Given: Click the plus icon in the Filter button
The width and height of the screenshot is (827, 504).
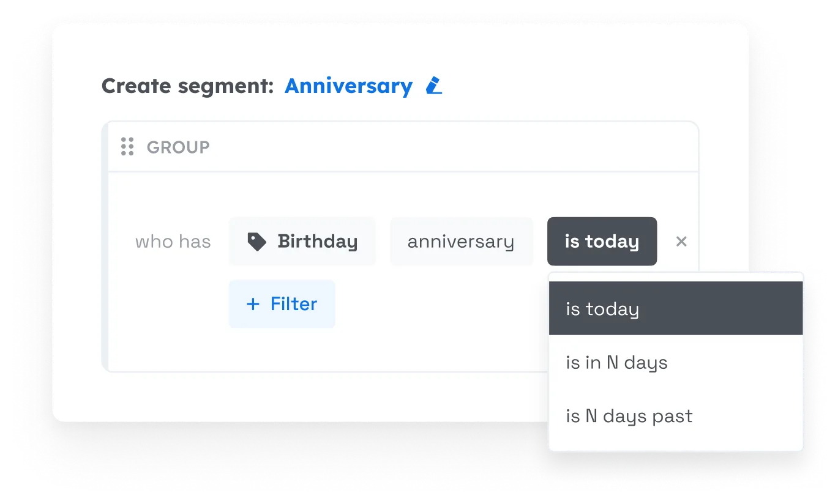Looking at the screenshot, I should [252, 303].
